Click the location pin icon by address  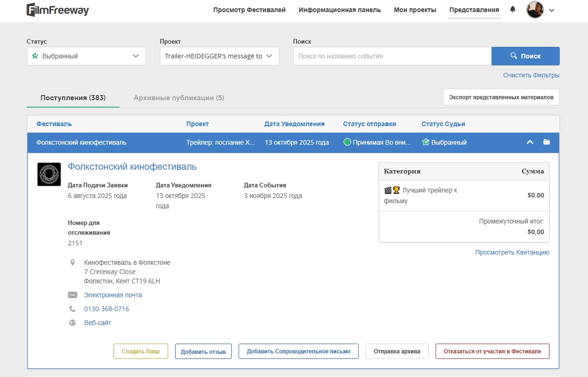click(73, 263)
